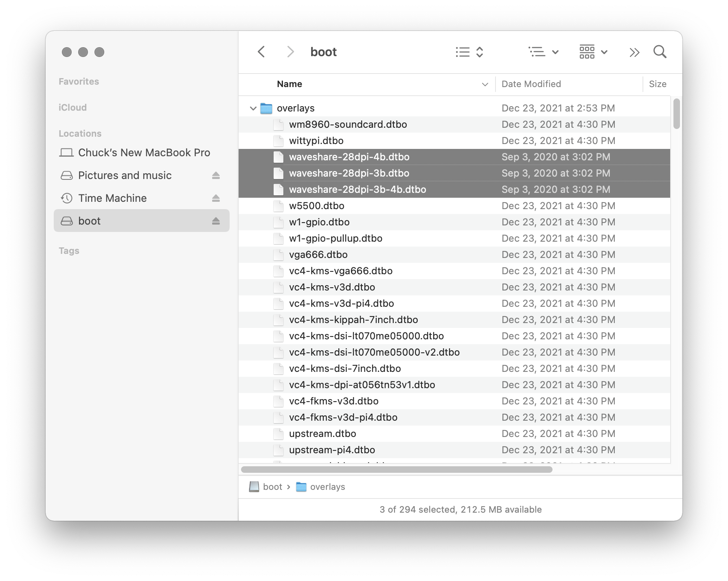Click the list view icon in toolbar

[x=463, y=52]
